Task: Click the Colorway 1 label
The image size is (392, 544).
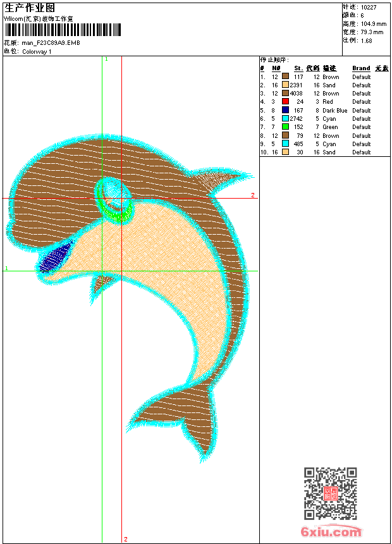Action: click(x=37, y=52)
